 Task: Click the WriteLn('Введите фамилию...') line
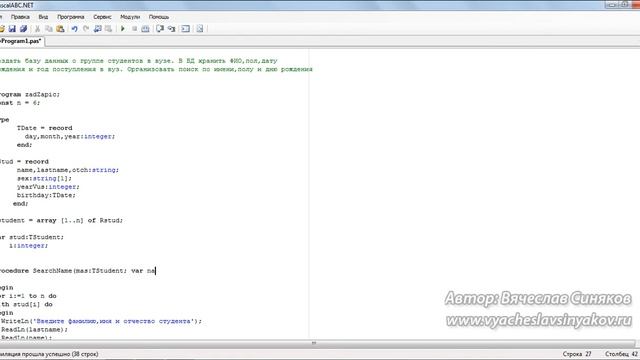pyautogui.click(x=101, y=321)
